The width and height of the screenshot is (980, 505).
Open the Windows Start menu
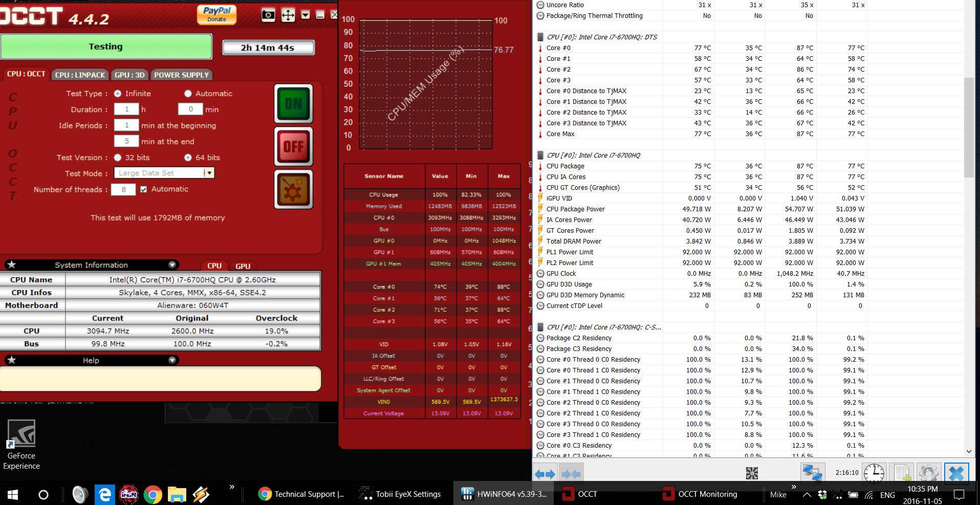(x=12, y=494)
